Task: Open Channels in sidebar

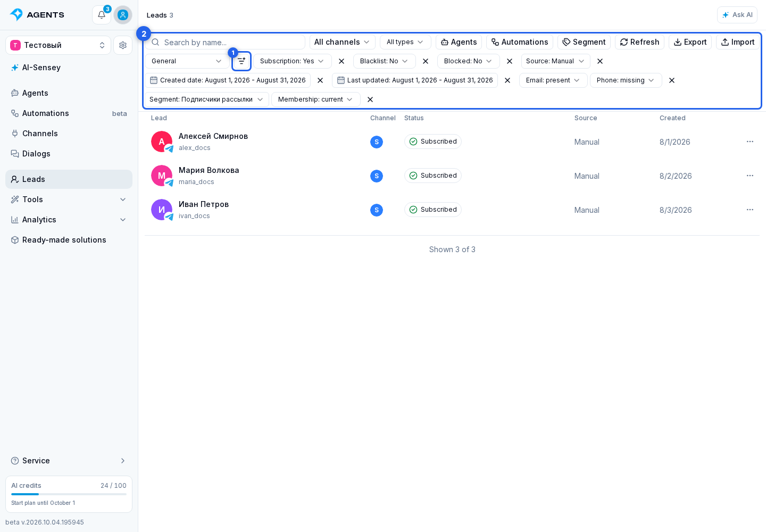Action: [x=69, y=134]
